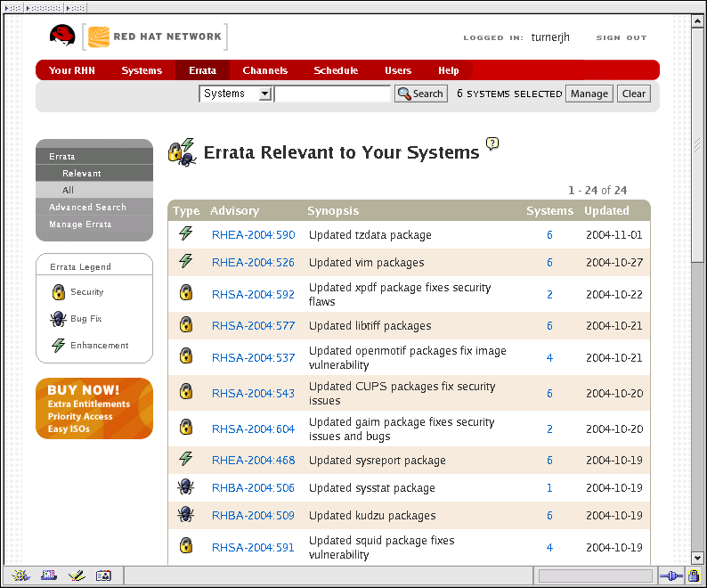
Task: Open the Systems search type dropdown
Action: (235, 94)
